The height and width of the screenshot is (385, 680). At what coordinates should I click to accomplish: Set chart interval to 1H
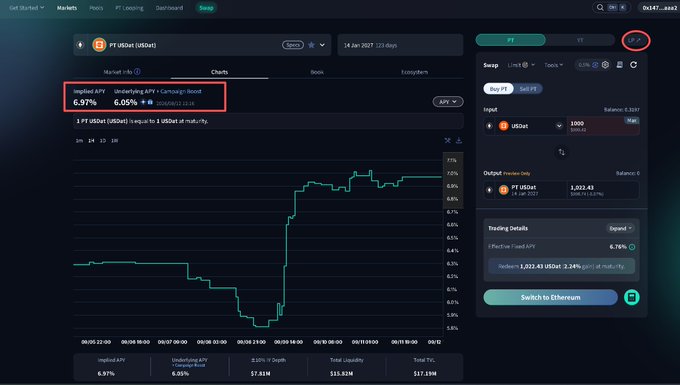pyautogui.click(x=91, y=140)
